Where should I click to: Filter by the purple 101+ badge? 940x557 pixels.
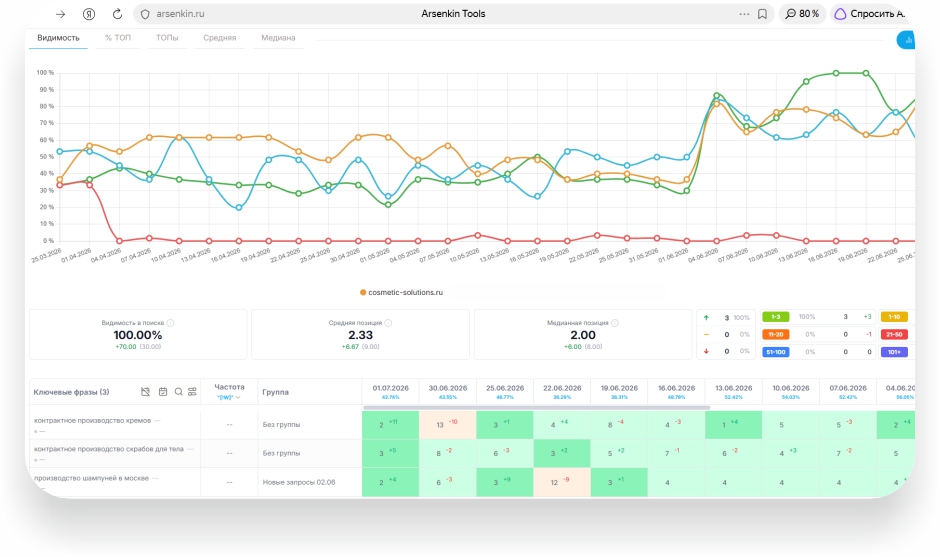(894, 352)
